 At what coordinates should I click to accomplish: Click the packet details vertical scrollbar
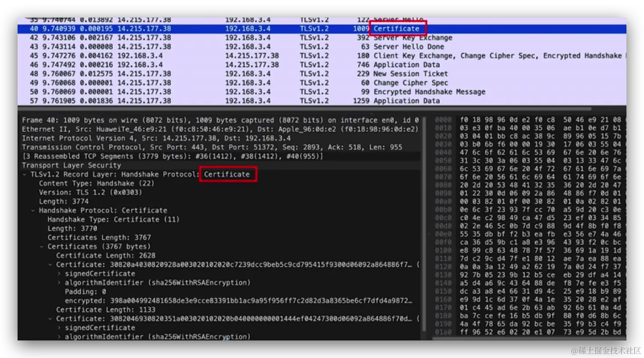tap(424, 224)
